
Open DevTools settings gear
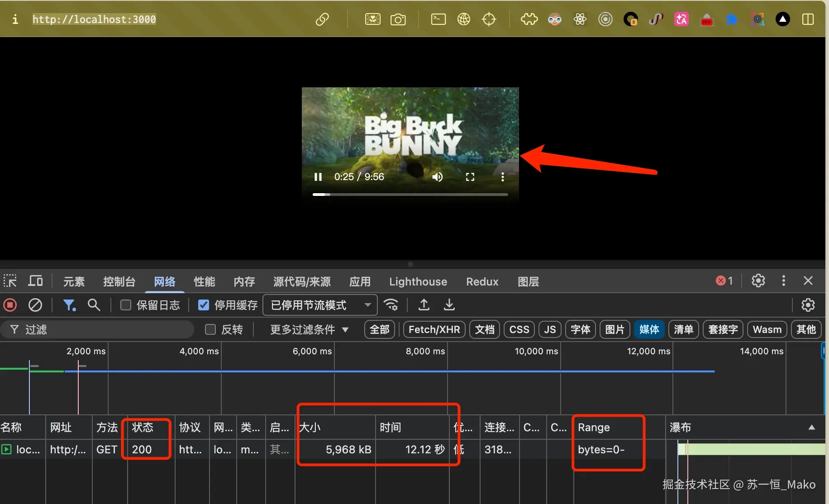[x=758, y=281]
